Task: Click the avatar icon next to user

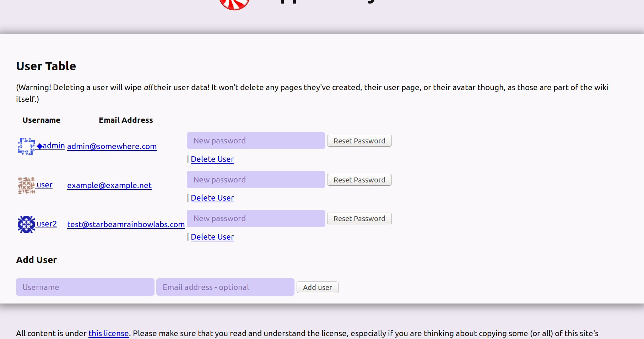Action: [x=26, y=185]
